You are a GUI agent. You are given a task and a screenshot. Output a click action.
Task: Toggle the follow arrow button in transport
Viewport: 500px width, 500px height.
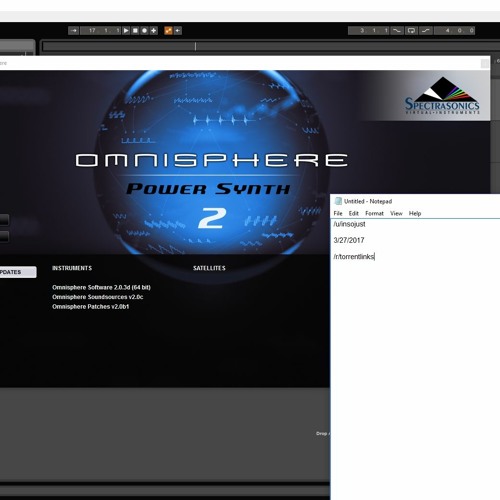tap(74, 31)
